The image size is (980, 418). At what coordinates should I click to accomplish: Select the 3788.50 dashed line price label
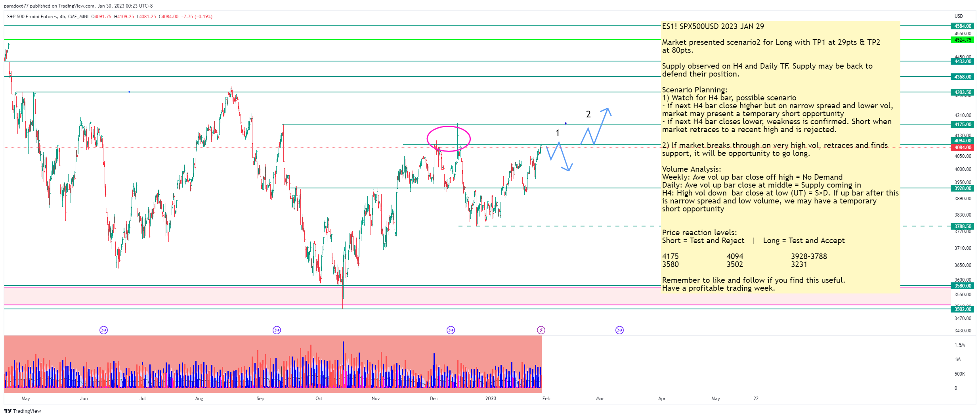click(x=963, y=226)
